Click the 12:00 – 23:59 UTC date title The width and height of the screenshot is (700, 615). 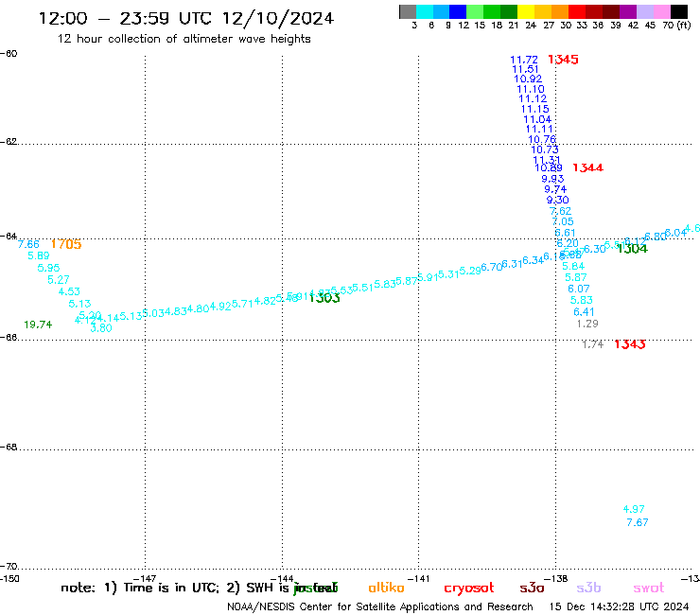[x=186, y=18]
